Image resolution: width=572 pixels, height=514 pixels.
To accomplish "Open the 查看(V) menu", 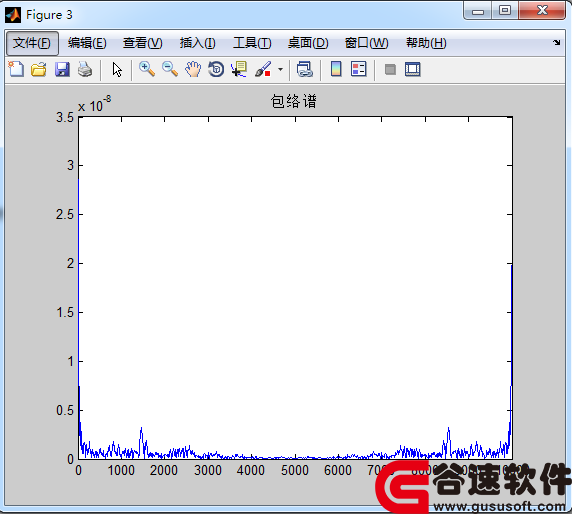I will [x=143, y=43].
